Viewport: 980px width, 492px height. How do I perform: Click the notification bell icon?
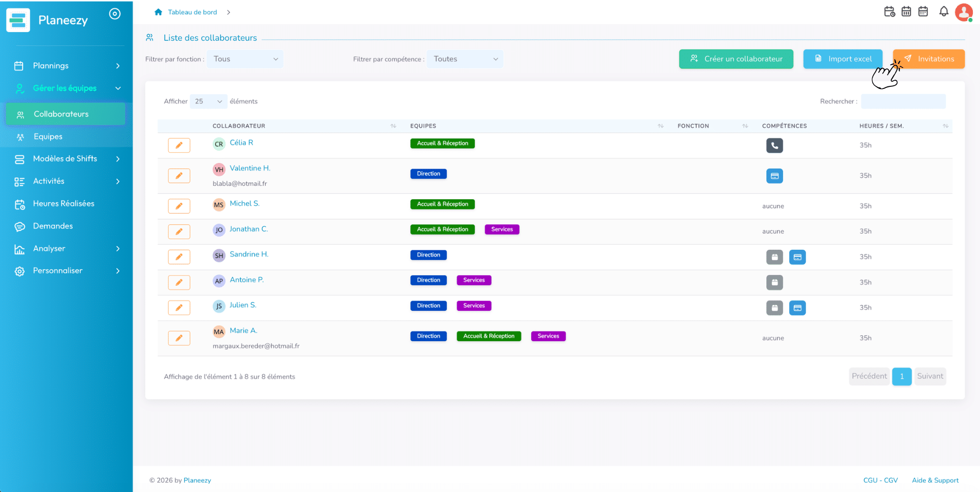944,11
